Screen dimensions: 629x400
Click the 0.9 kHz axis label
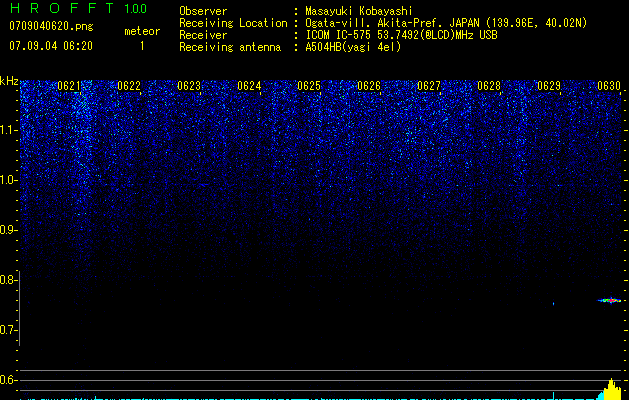pyautogui.click(x=8, y=230)
